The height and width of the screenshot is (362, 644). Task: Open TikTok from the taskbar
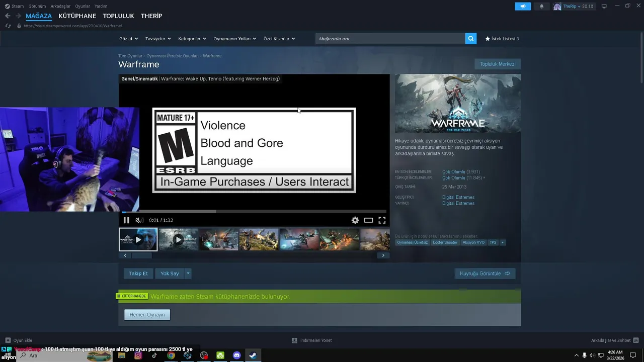click(x=154, y=355)
